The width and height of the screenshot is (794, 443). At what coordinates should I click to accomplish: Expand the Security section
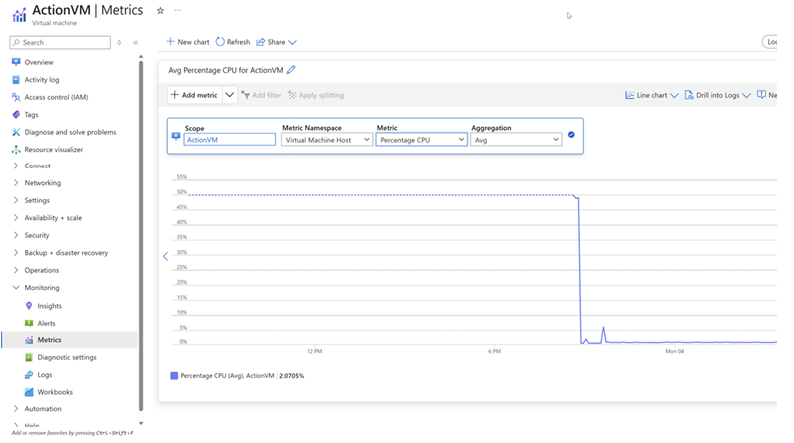pyautogui.click(x=16, y=235)
